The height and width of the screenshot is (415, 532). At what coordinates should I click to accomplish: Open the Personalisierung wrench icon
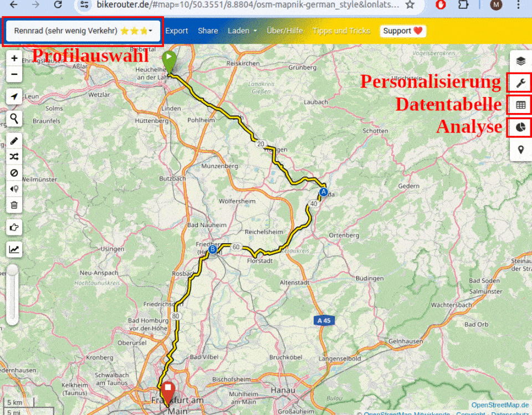520,83
